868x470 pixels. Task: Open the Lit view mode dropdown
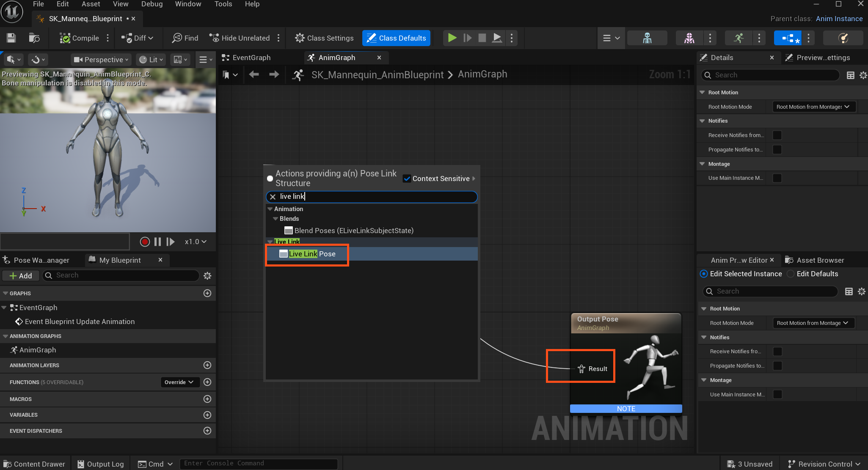point(152,60)
